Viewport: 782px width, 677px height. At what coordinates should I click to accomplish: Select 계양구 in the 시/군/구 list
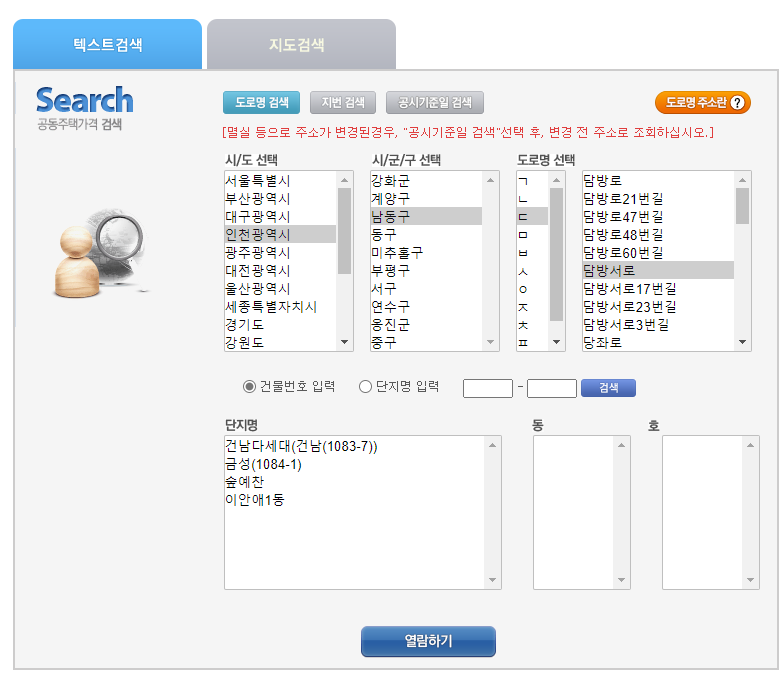[426, 199]
